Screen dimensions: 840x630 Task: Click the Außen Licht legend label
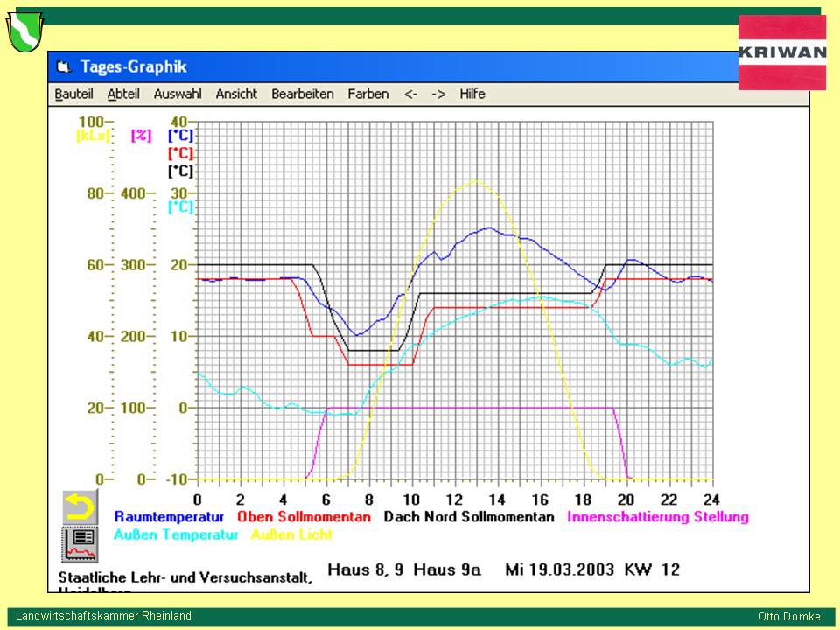click(291, 535)
